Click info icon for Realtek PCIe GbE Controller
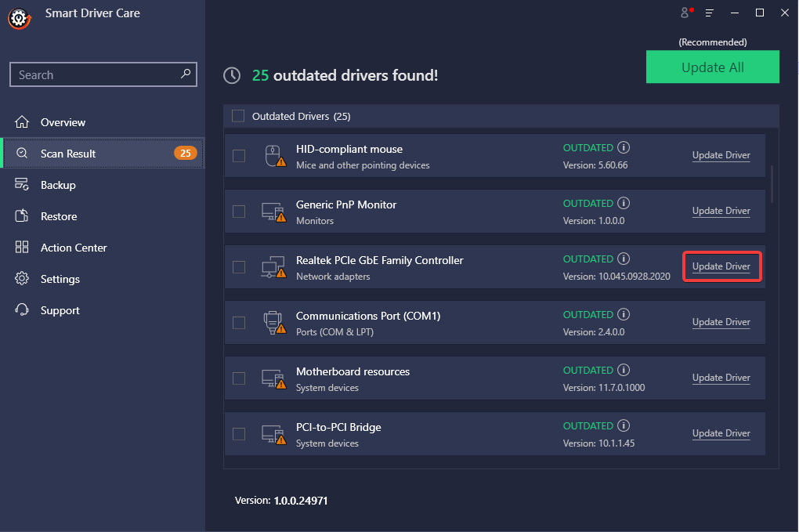This screenshot has width=799, height=532. coord(624,259)
